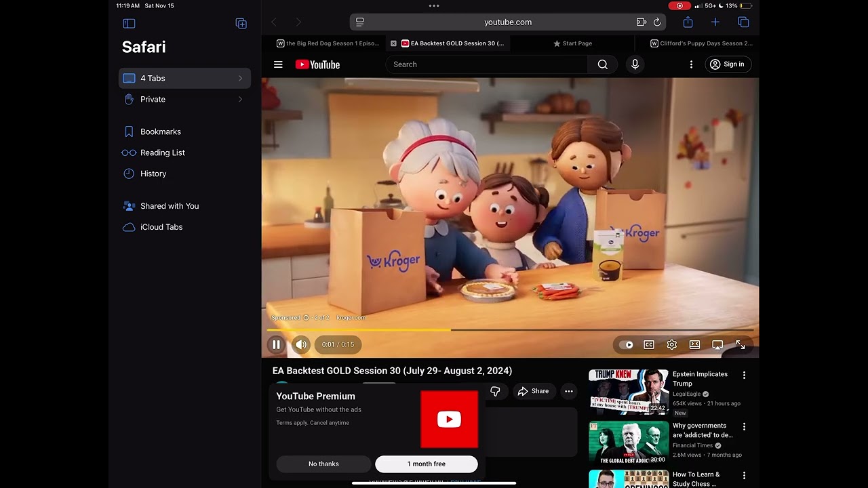The width and height of the screenshot is (868, 488).
Task: Seek on the video progress bar
Action: [x=510, y=330]
